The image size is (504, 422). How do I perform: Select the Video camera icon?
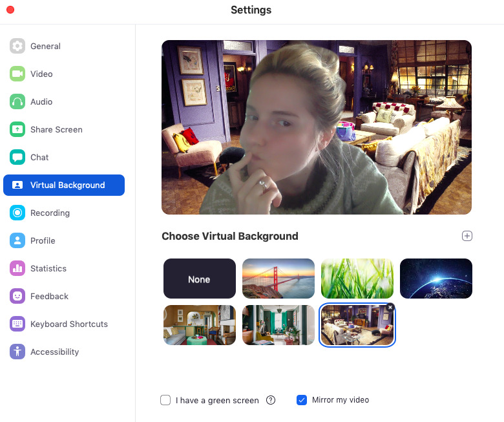(17, 74)
